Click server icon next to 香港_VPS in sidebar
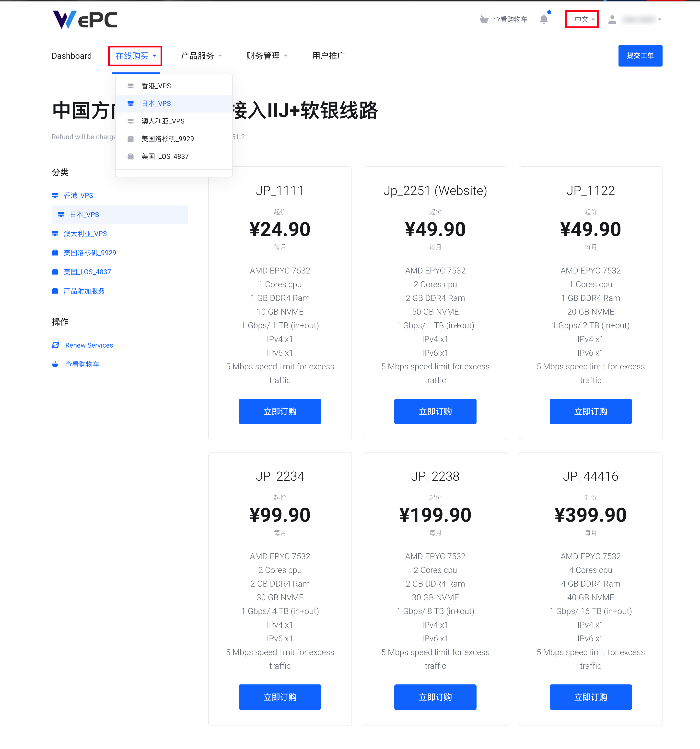Viewport: 700px width, 749px height. (55, 195)
